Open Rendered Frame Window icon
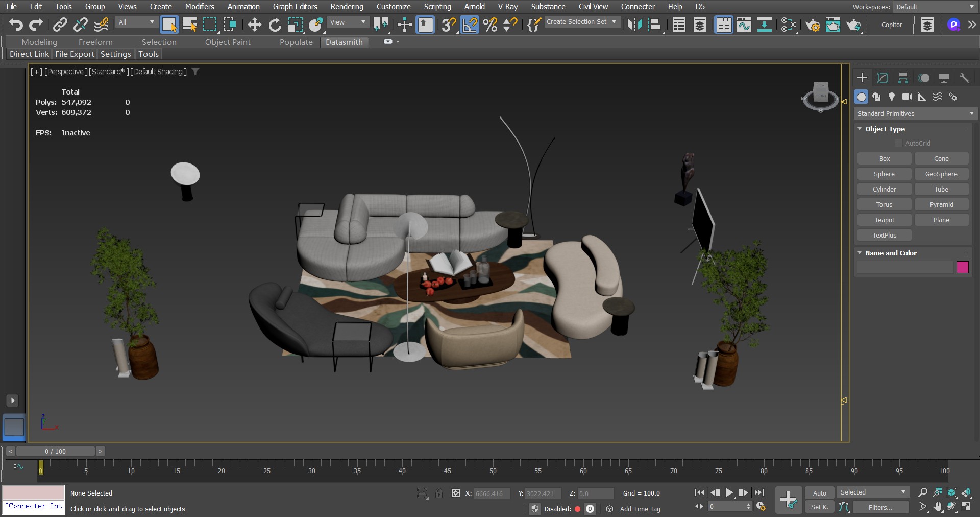980x517 pixels. (833, 25)
